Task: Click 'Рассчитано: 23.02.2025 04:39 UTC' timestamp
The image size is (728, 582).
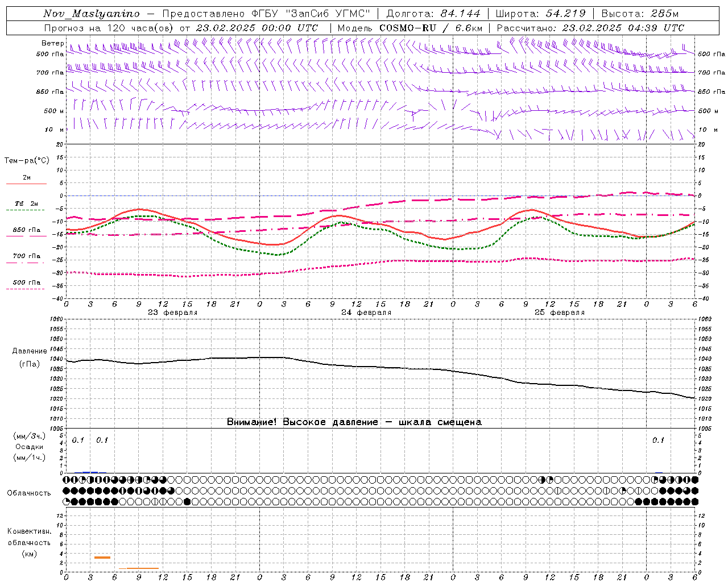Action: click(x=590, y=28)
